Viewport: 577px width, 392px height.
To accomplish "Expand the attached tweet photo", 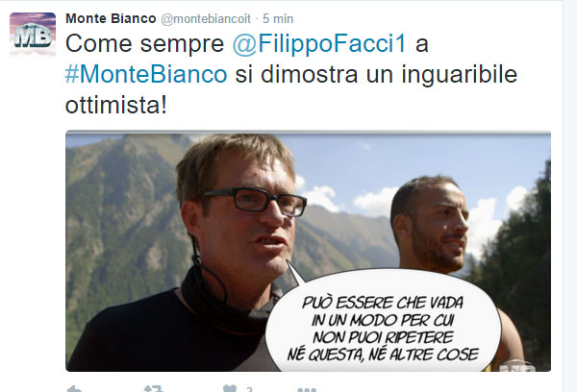I will [308, 251].
